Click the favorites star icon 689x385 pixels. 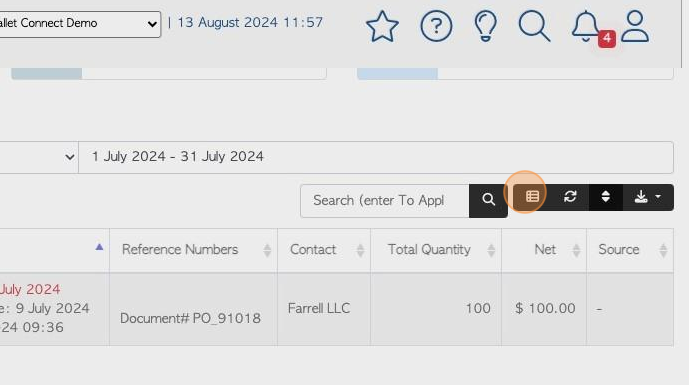[x=382, y=26]
